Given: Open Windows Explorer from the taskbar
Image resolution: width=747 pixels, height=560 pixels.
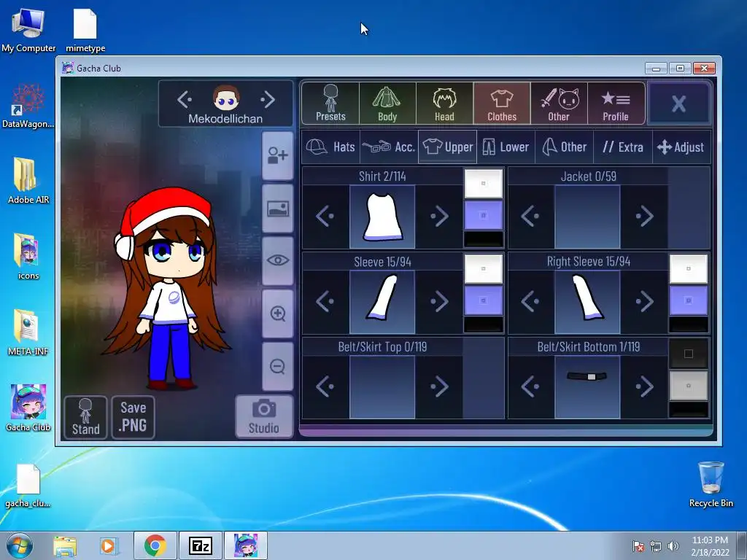Looking at the screenshot, I should (65, 545).
